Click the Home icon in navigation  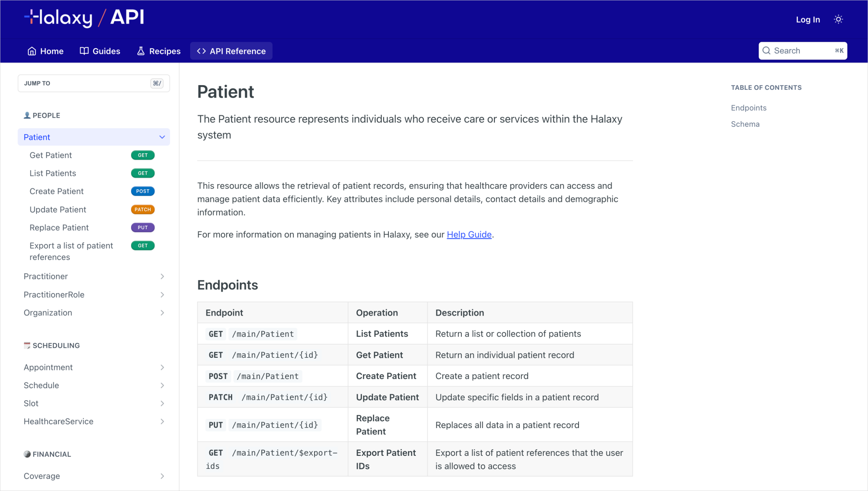[32, 51]
